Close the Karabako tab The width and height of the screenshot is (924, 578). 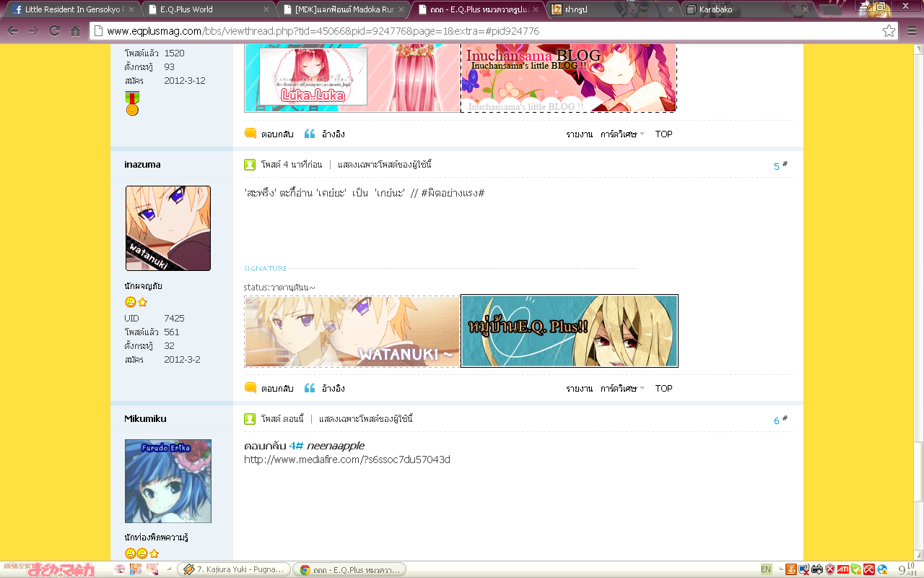pos(806,9)
